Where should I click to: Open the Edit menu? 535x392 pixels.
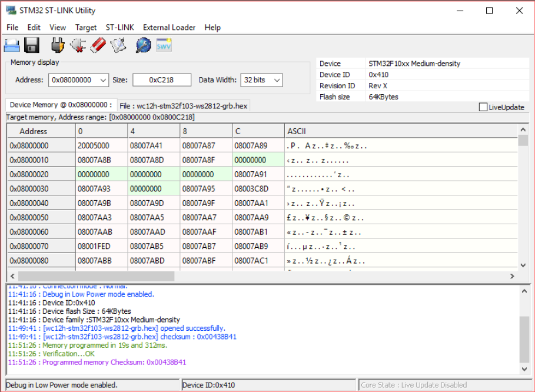pos(34,27)
